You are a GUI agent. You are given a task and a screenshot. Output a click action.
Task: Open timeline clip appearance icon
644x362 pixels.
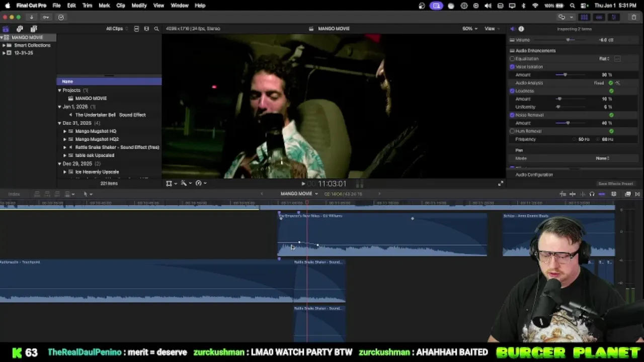614,194
